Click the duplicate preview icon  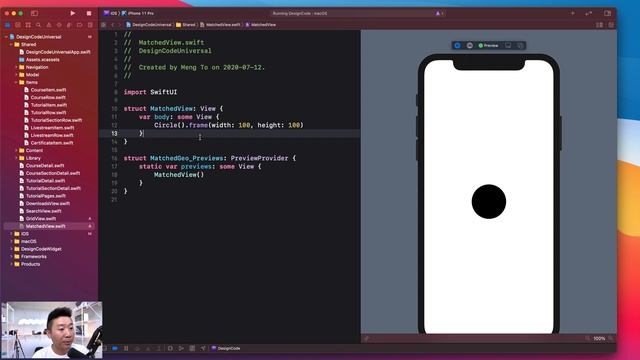point(520,45)
